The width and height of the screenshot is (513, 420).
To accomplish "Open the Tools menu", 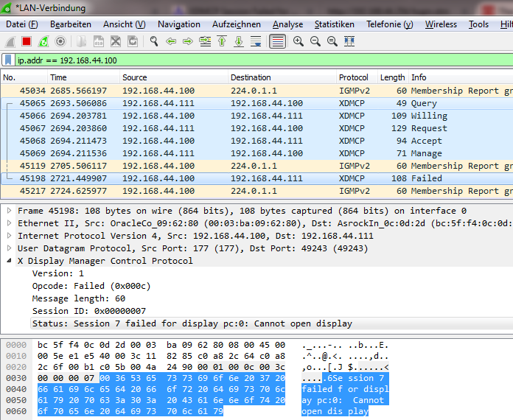I will coord(478,24).
